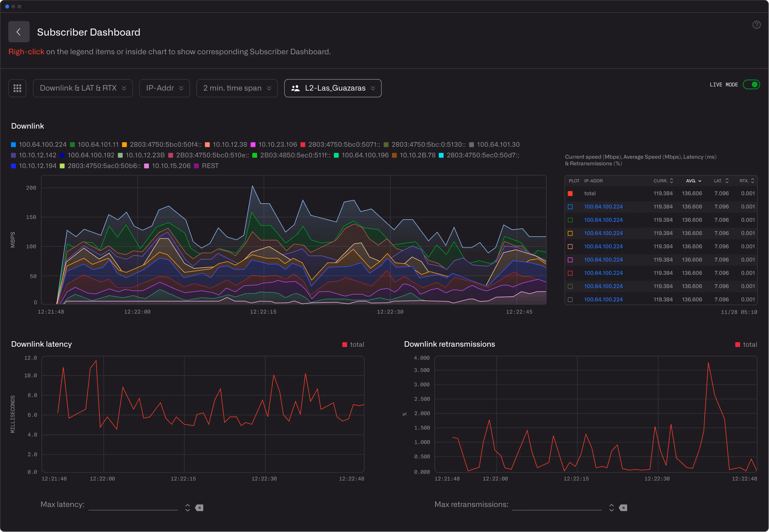This screenshot has height=532, width=769.
Task: Click the first 100.64.100.224 IP link
Action: (x=603, y=207)
